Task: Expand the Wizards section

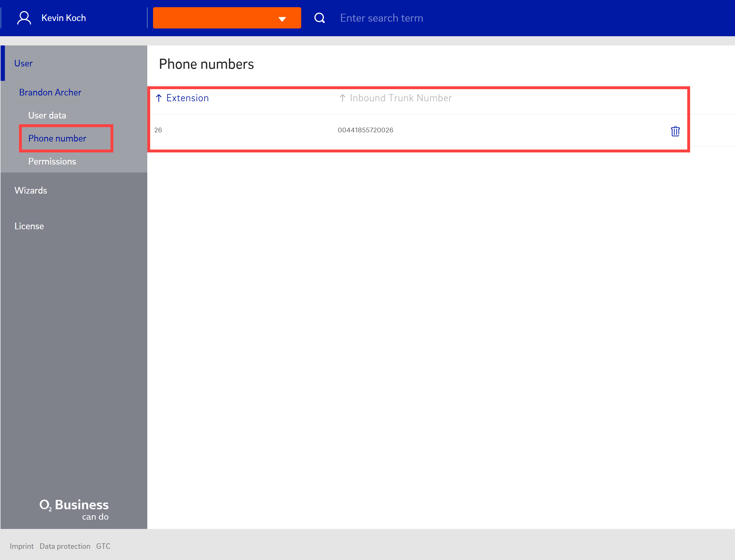Action: point(31,190)
